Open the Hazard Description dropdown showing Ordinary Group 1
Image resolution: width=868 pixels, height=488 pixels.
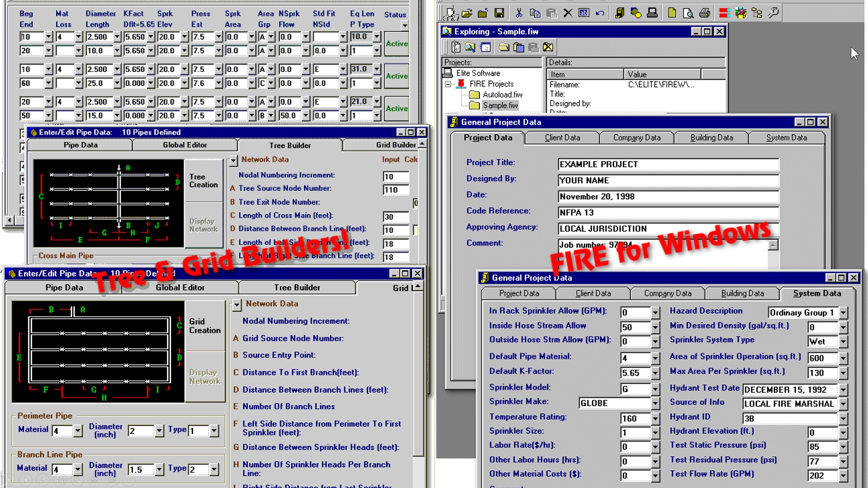[x=844, y=313]
